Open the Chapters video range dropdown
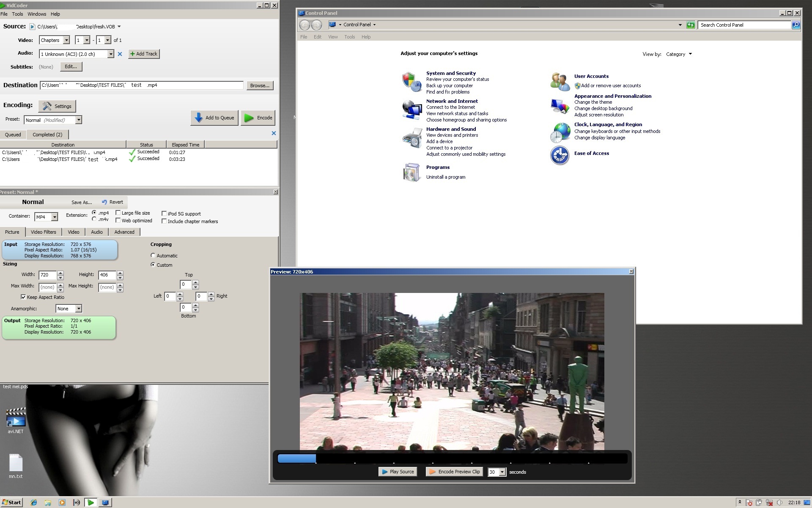Viewport: 812px width, 508px height. click(x=66, y=40)
